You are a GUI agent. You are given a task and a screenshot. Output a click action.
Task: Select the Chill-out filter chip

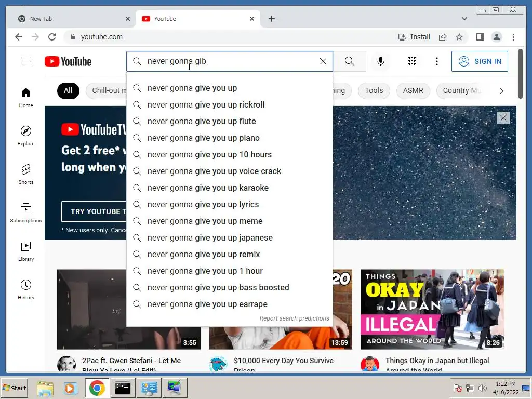[106, 90]
